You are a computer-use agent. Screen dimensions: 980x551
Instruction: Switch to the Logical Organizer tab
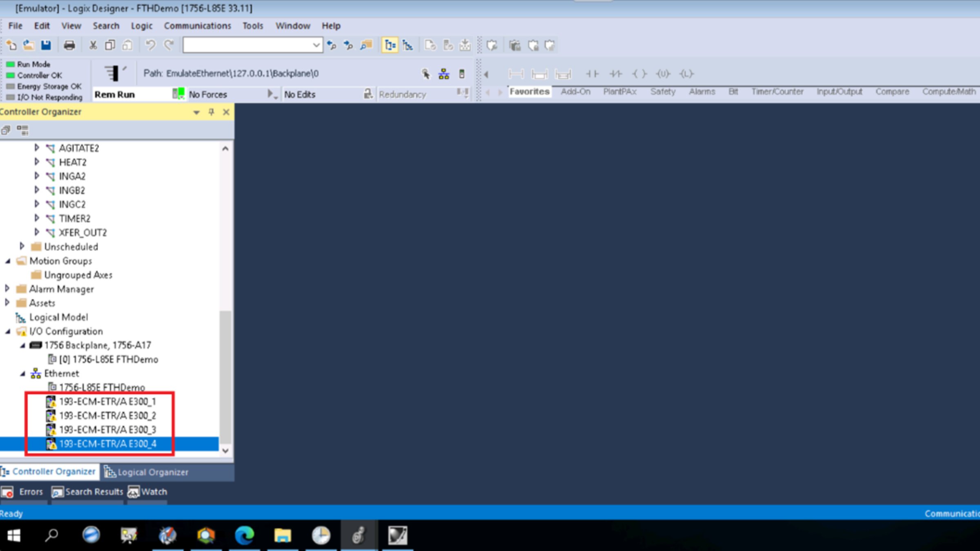click(147, 472)
